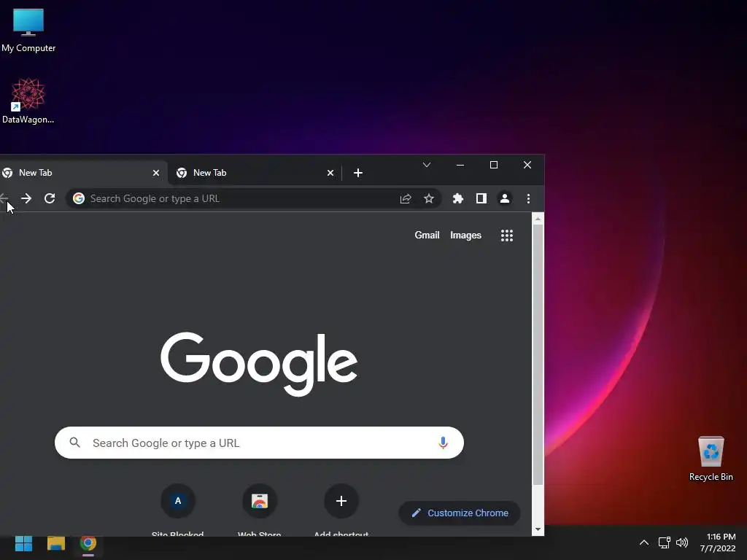Close the Chrome window
This screenshot has width=747, height=560.
[x=527, y=165]
